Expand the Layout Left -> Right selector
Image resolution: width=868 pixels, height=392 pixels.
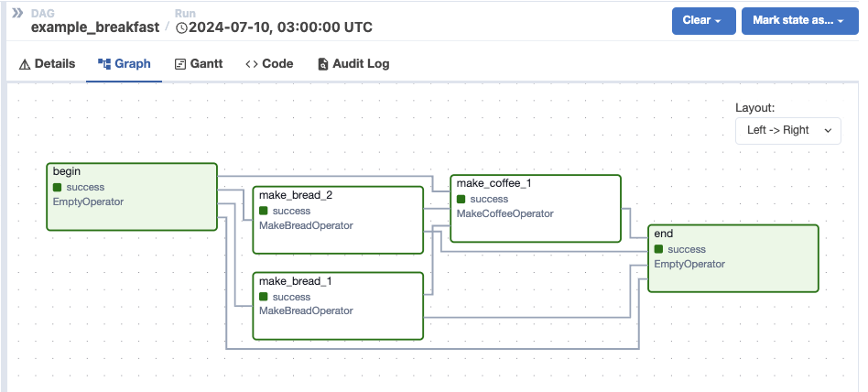(788, 130)
